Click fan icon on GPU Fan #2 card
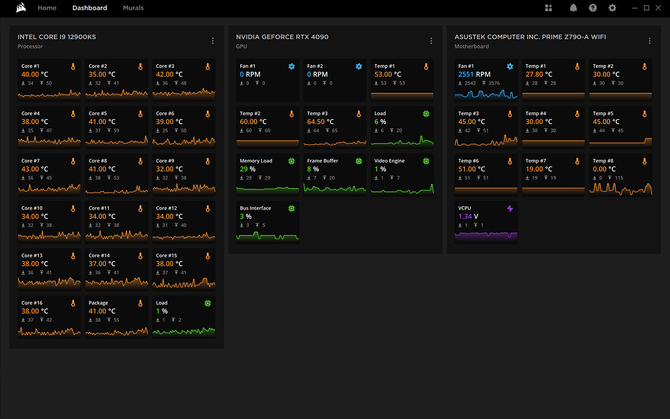The width and height of the screenshot is (670, 419). pos(359,67)
